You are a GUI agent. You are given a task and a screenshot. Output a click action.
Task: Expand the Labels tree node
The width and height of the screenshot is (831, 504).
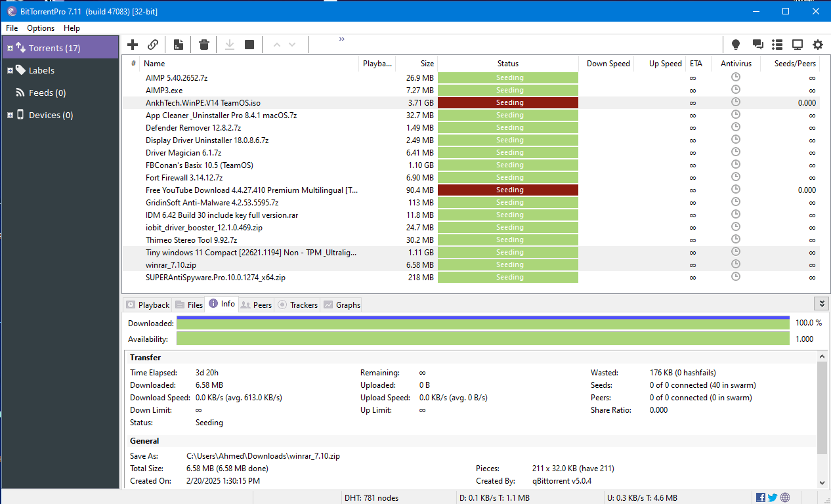[x=10, y=70]
